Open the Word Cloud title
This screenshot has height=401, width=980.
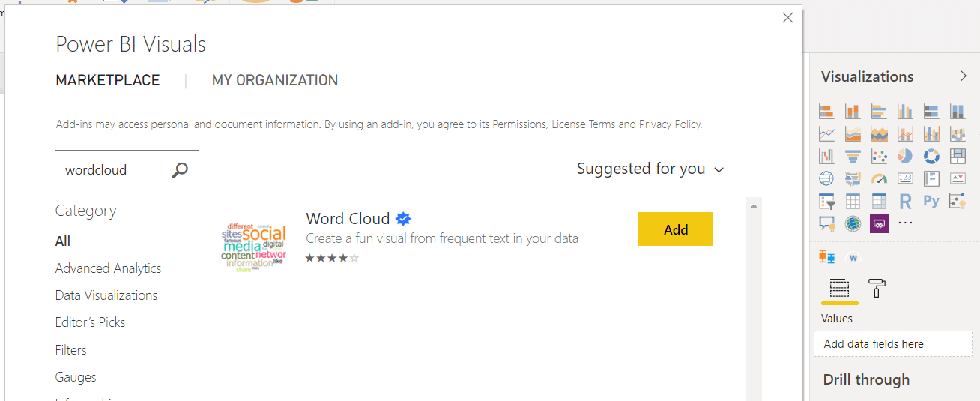[348, 219]
